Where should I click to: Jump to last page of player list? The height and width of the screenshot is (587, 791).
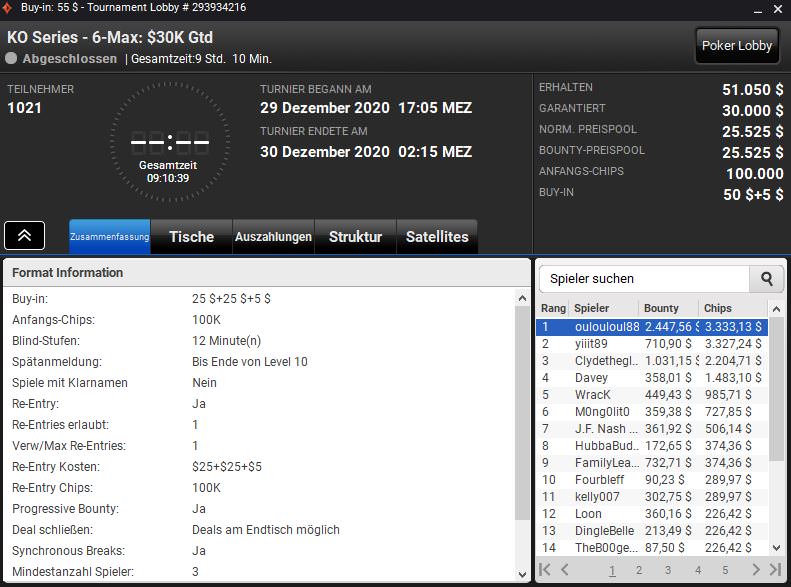(775, 570)
